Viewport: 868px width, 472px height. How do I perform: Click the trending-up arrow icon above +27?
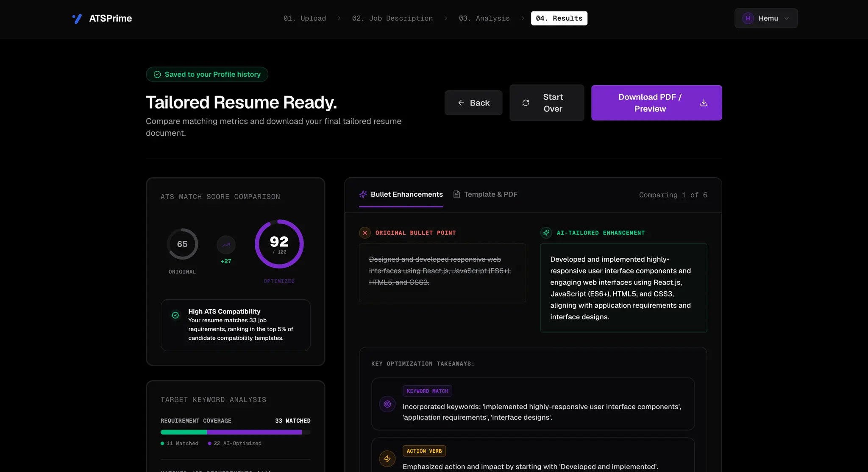pos(226,245)
